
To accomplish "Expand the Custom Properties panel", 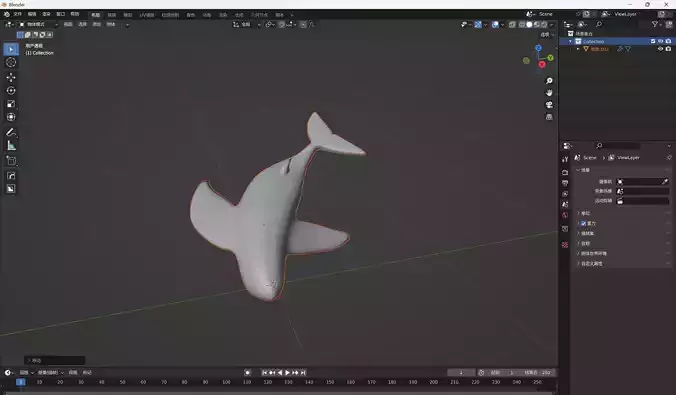I will (x=591, y=263).
